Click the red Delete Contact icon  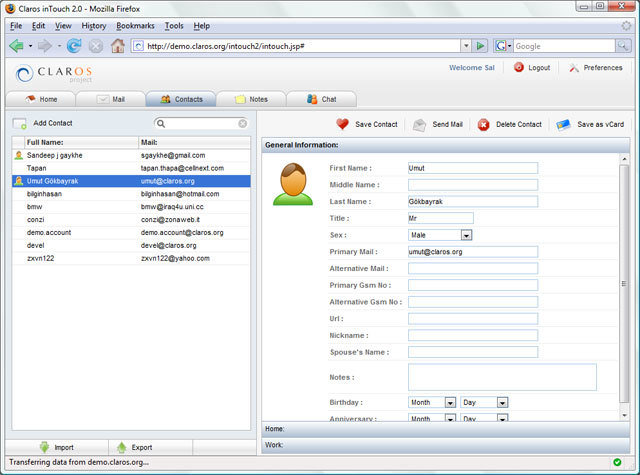click(x=483, y=124)
